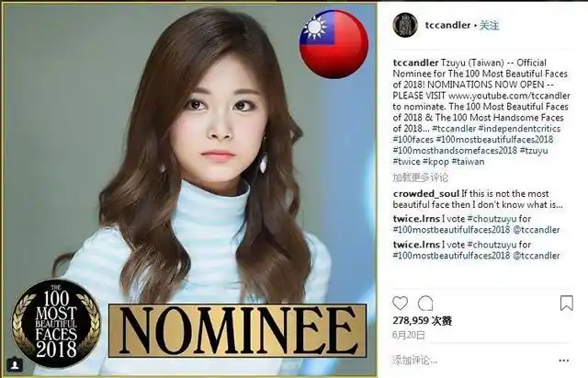The image size is (588, 378).
Task: Click the 关注 follow button
Action: click(490, 25)
